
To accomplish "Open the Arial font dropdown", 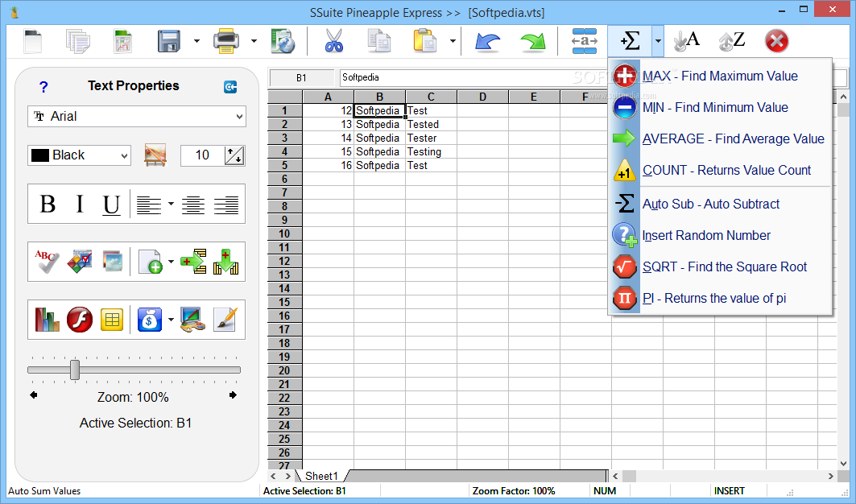I will pyautogui.click(x=136, y=116).
